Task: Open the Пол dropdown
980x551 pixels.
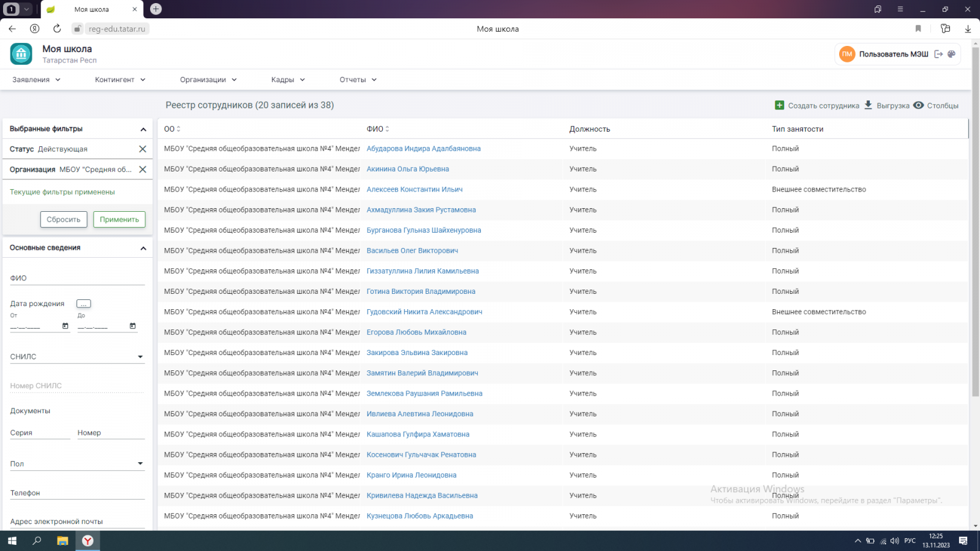Action: [x=140, y=464]
